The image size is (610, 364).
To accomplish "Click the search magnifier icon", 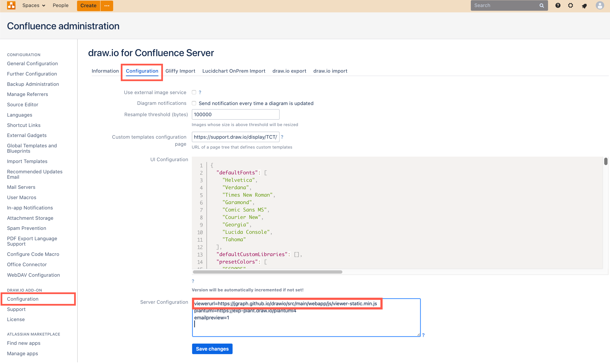I will point(541,5).
